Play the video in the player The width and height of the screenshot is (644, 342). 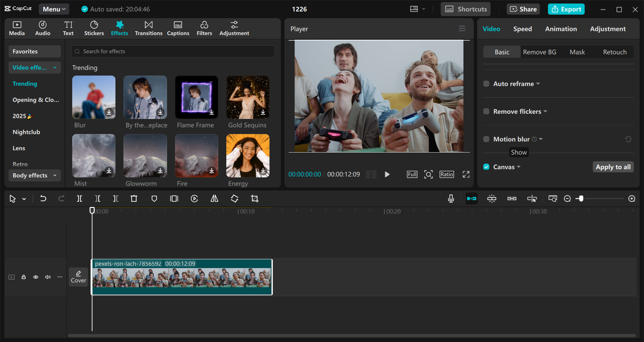tap(387, 174)
